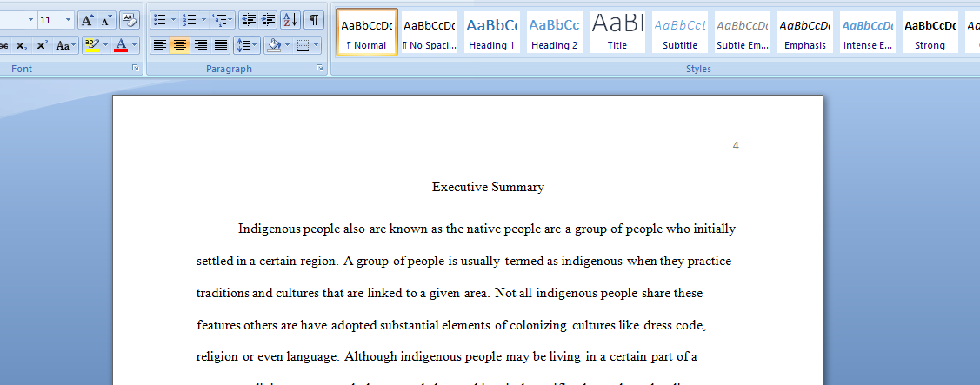Expand the font name dropdown arrow
Viewport: 980px width, 385px height.
point(30,21)
